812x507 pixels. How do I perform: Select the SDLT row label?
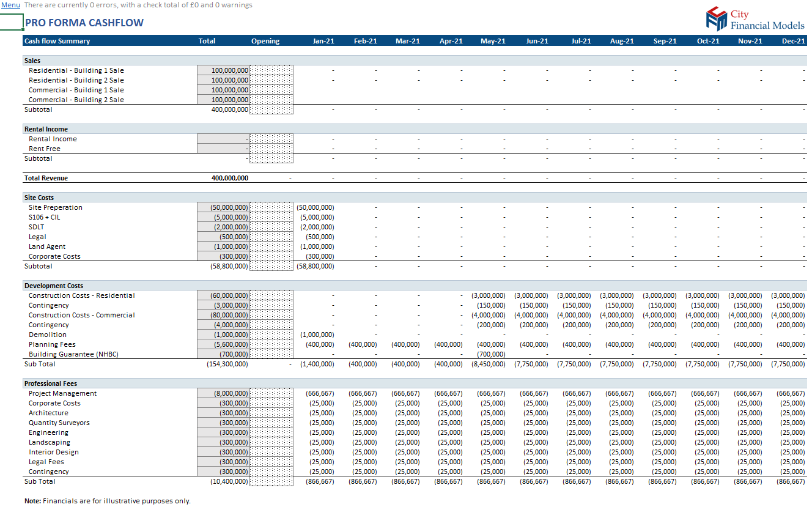click(x=36, y=227)
